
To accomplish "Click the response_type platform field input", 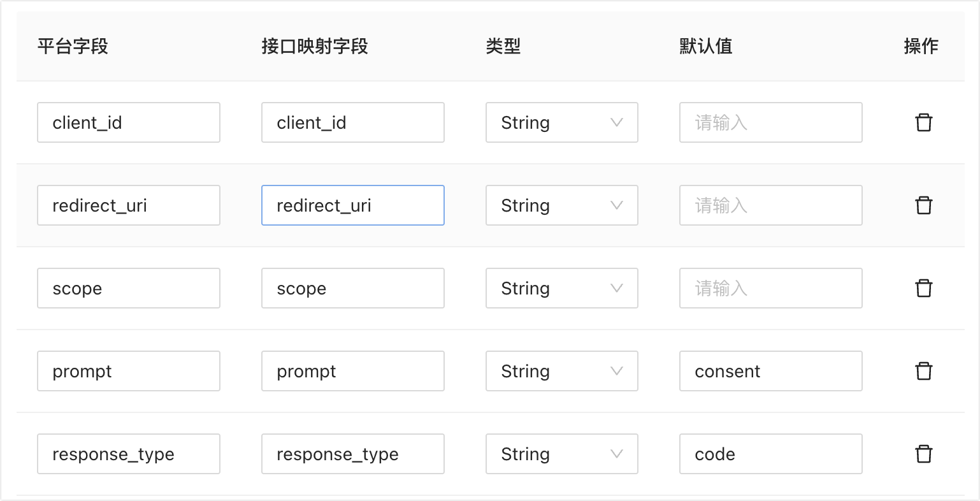I will pos(129,454).
